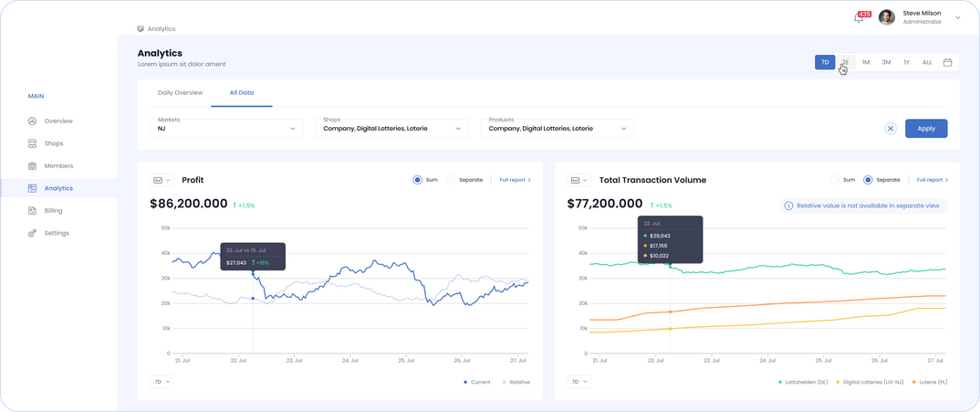Open the notifications bell icon

click(x=859, y=18)
